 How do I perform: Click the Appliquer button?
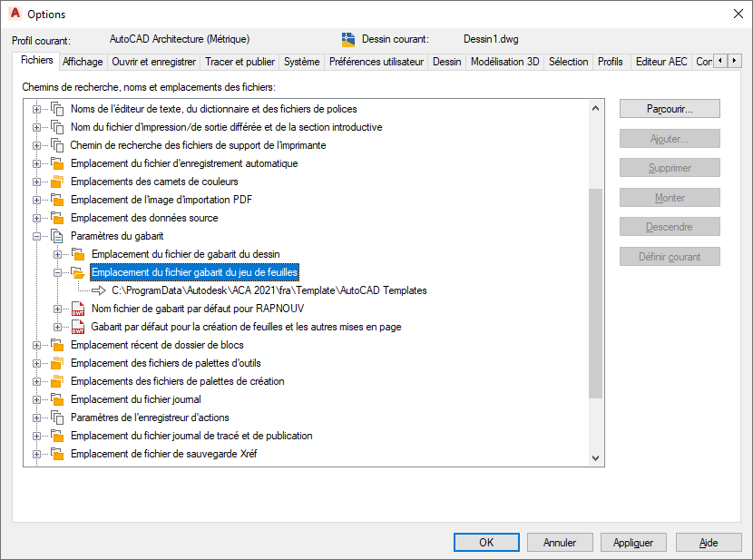pyautogui.click(x=633, y=543)
